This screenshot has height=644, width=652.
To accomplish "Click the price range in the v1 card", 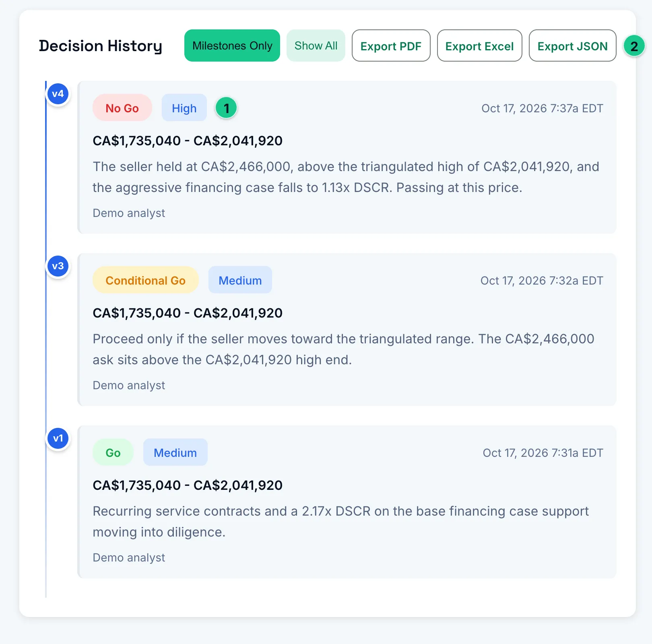I will 188,485.
